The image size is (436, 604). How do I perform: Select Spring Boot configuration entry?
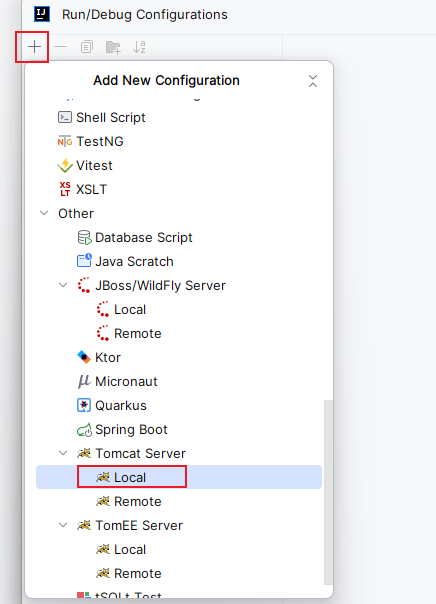tap(131, 430)
